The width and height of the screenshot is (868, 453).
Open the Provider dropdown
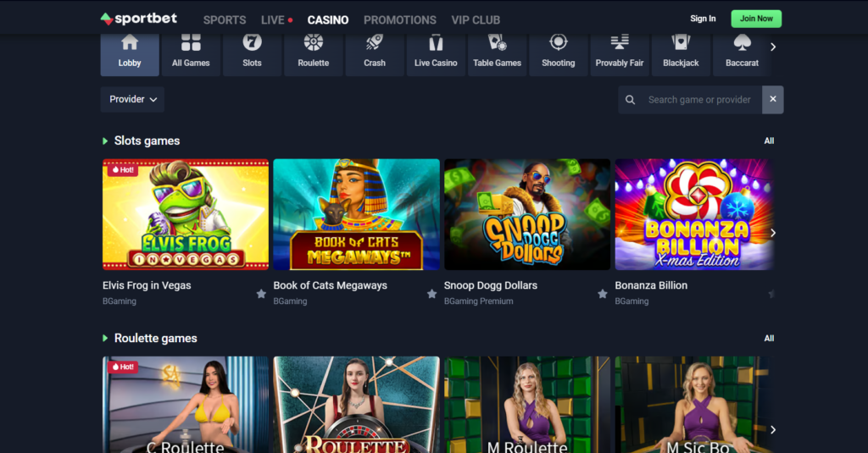132,100
